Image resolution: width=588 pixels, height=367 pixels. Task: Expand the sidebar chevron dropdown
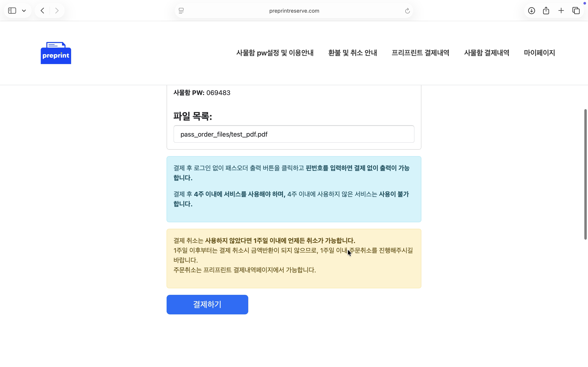tap(24, 10)
